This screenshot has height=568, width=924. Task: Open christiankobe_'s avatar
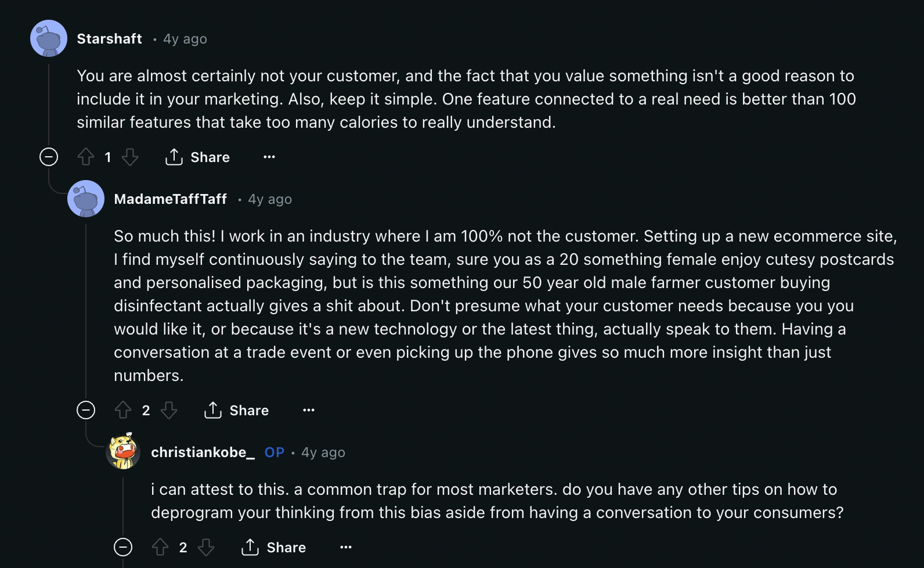(122, 452)
